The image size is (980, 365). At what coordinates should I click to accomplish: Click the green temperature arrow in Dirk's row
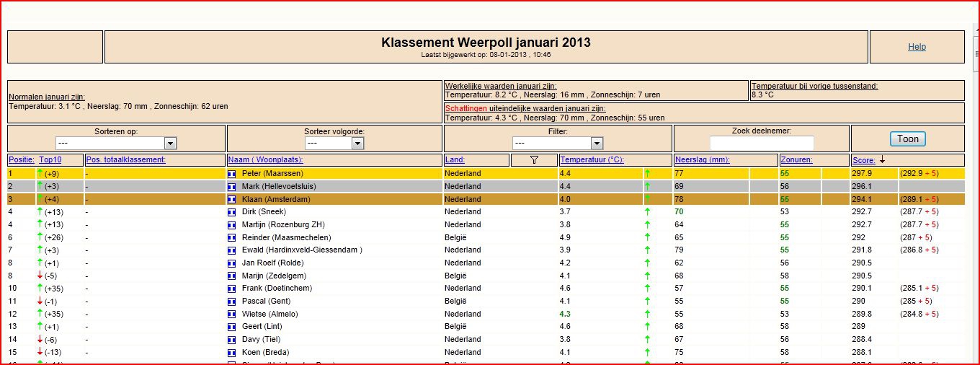647,211
